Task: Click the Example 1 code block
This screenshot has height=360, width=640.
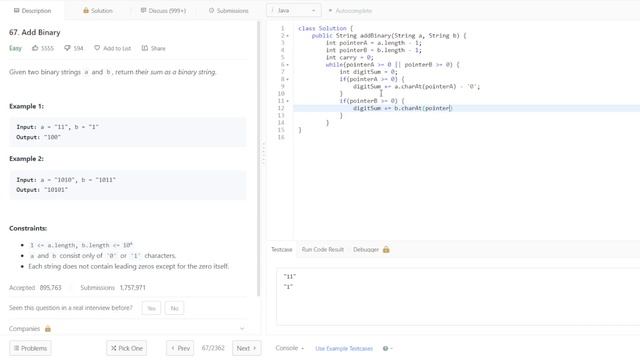Action: click(128, 132)
